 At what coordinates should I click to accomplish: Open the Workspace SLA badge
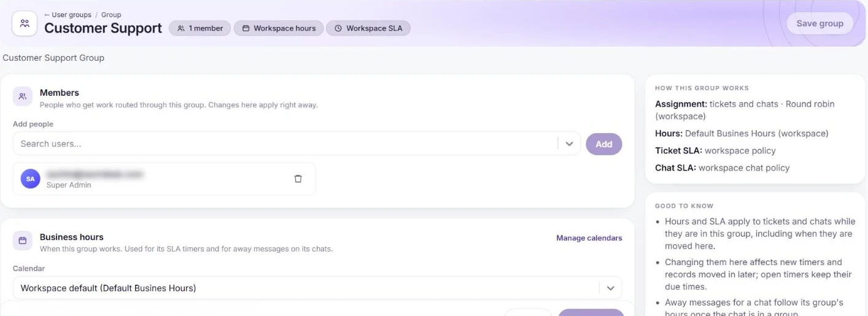[x=368, y=28]
